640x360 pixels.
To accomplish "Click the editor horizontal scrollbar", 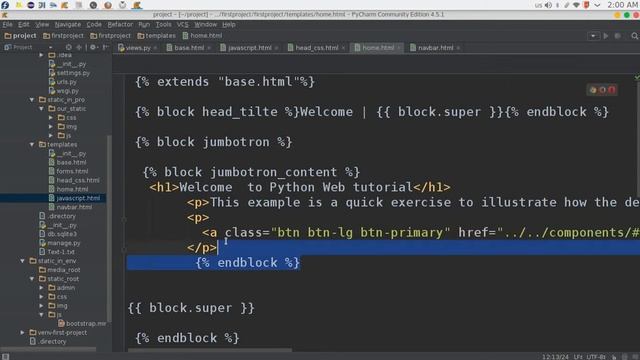I will point(210,350).
